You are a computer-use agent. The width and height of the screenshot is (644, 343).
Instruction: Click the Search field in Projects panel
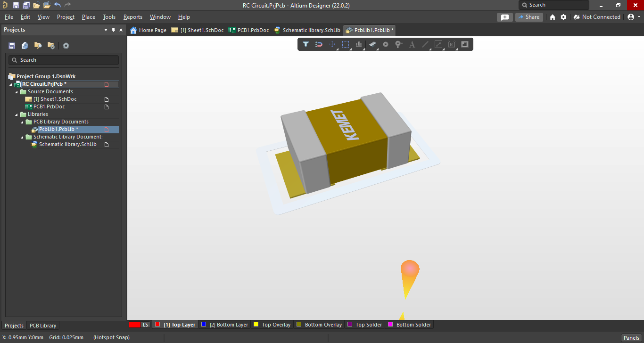click(x=63, y=60)
